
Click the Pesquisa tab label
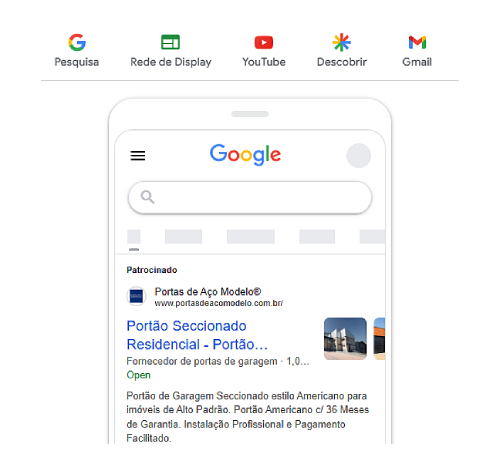[77, 62]
